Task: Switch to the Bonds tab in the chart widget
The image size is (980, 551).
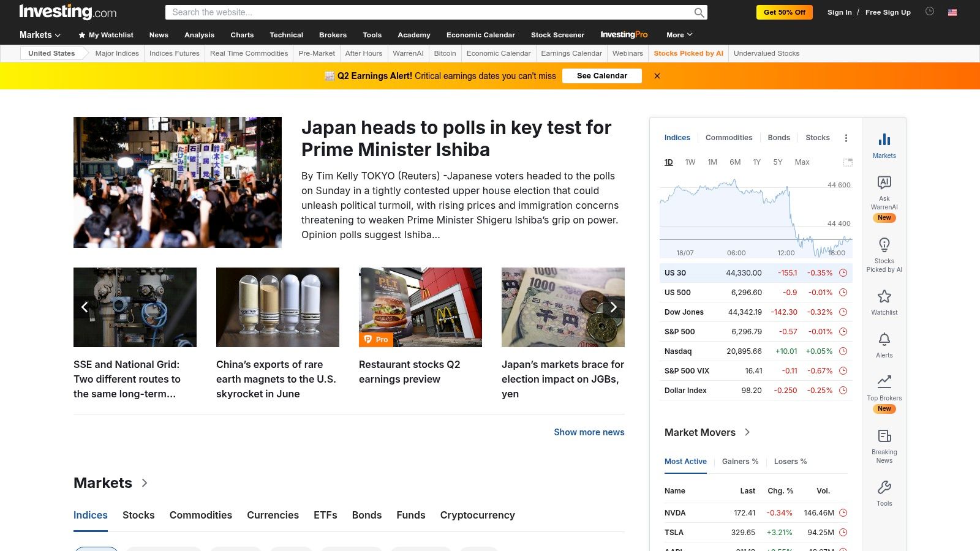Action: click(779, 138)
